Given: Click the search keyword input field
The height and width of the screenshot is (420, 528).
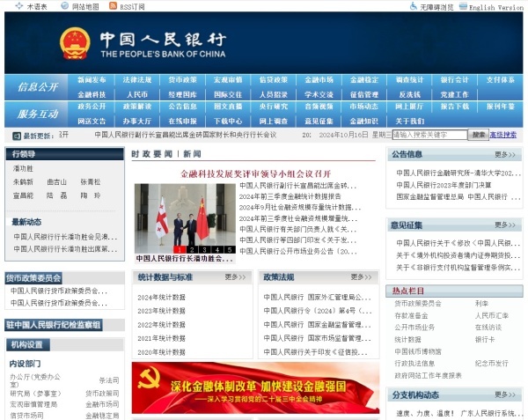Looking at the screenshot, I should [x=429, y=135].
